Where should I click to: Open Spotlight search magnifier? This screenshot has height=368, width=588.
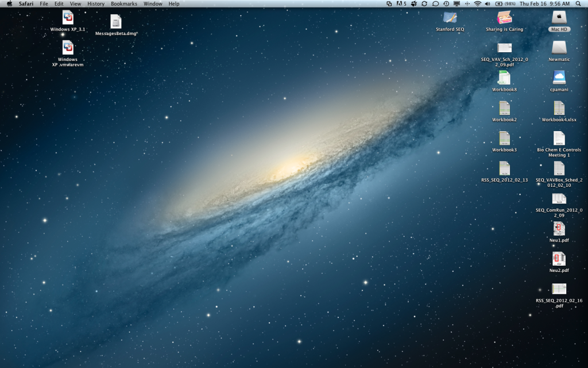coord(578,4)
